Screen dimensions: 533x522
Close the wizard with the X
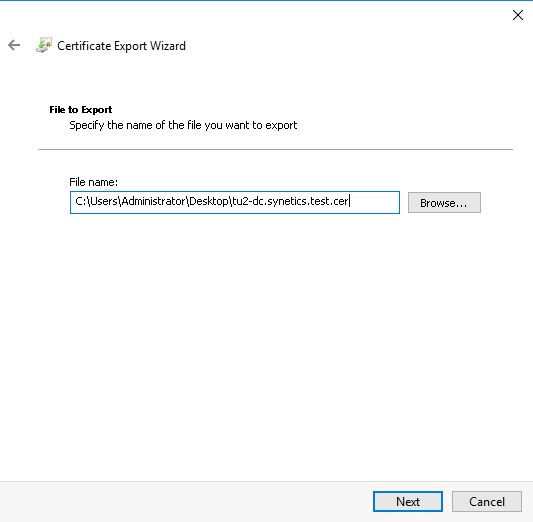pos(518,15)
